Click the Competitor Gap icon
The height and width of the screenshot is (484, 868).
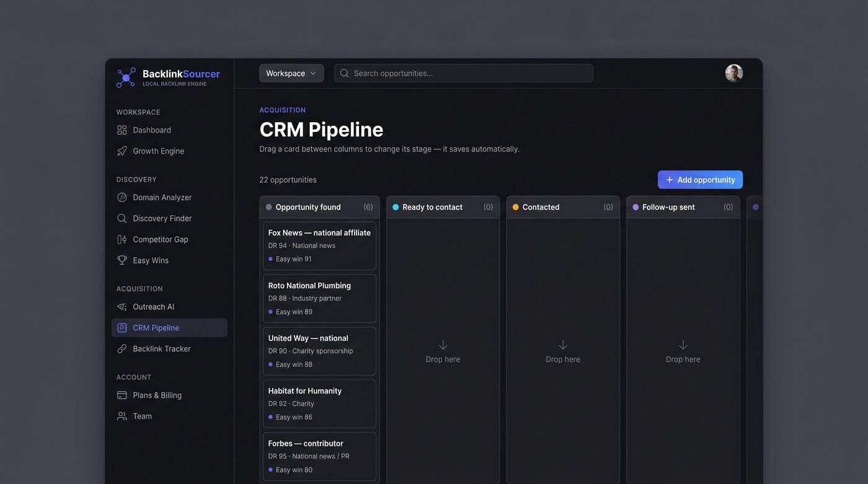122,240
